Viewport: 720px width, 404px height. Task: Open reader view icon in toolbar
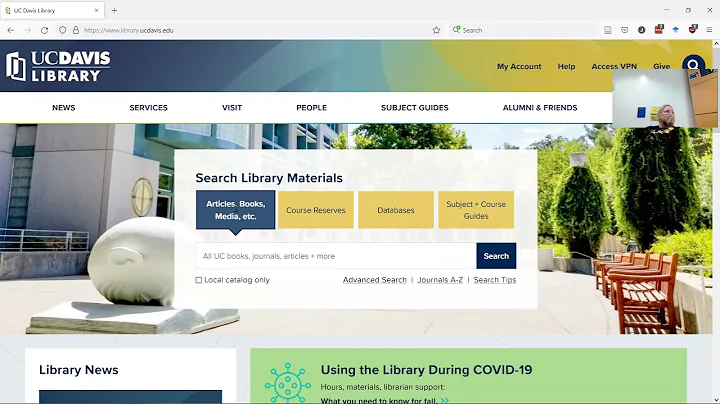point(608,30)
